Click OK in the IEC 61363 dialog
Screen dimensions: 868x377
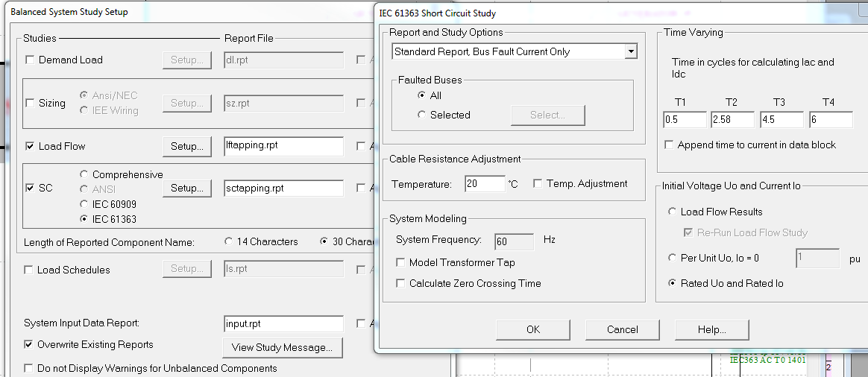[x=532, y=329]
